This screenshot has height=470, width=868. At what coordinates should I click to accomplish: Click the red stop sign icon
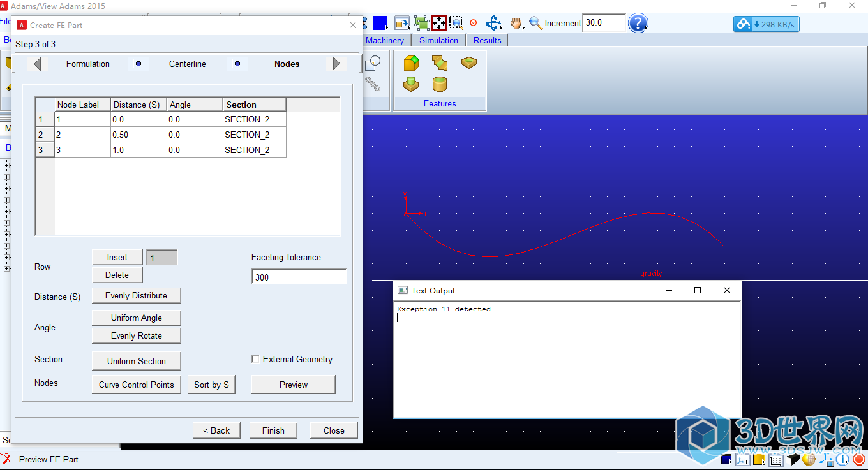pyautogui.click(x=859, y=459)
